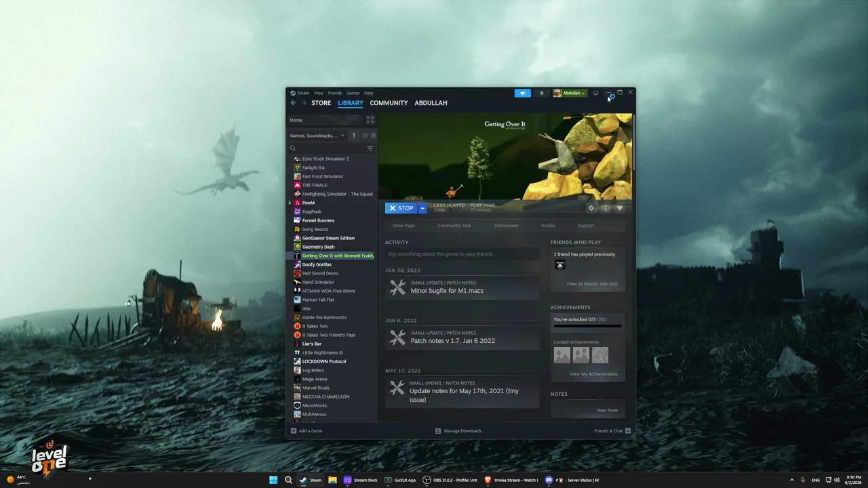Show hidden system tray icons
The width and height of the screenshot is (868, 488).
point(791,480)
